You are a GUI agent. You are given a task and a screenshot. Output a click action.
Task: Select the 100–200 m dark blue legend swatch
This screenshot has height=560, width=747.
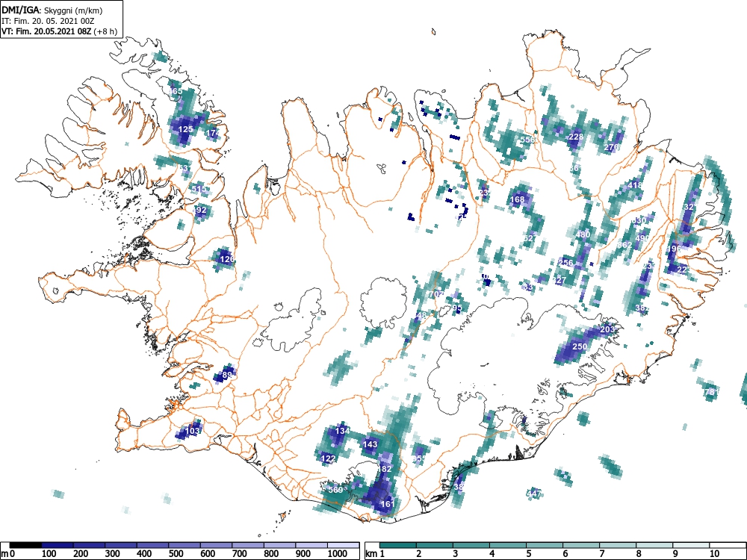(x=58, y=545)
